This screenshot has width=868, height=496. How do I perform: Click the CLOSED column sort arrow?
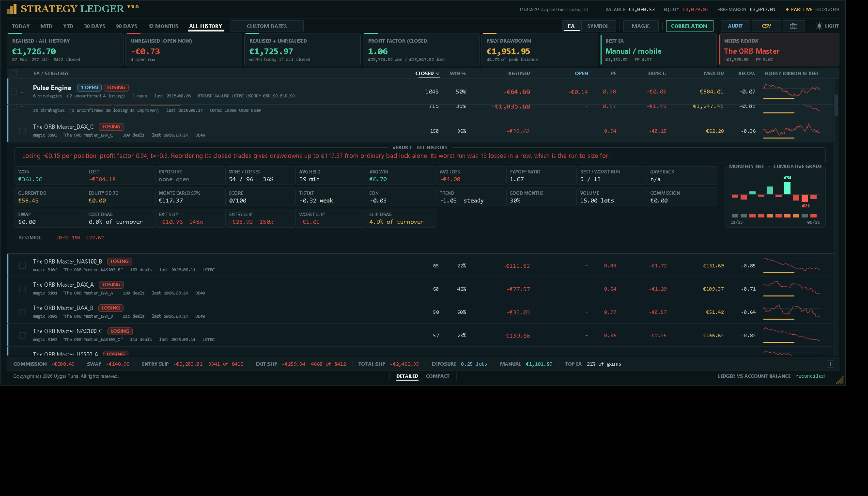pos(437,74)
